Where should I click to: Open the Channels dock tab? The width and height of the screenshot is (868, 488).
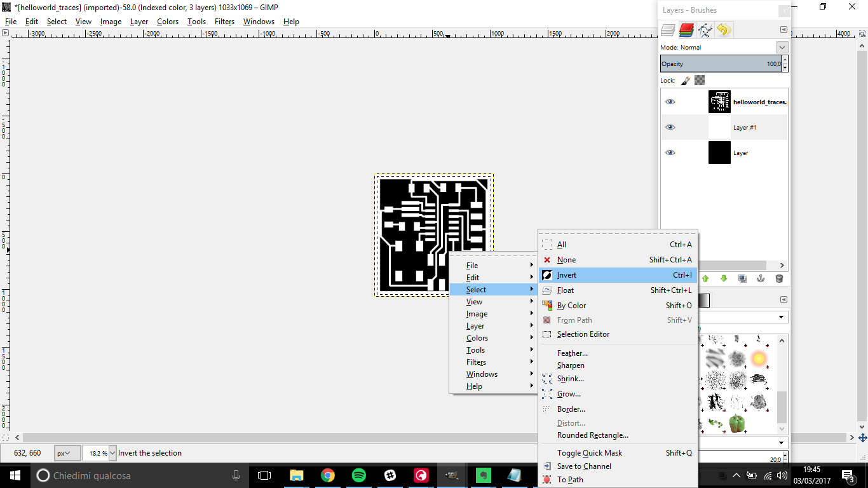pos(686,29)
